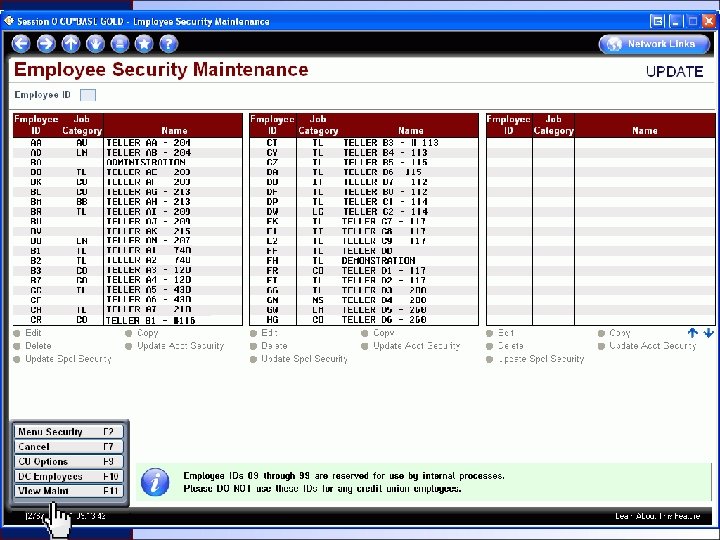Select Delete option under first employee table
The height and width of the screenshot is (540, 720).
(x=32, y=346)
